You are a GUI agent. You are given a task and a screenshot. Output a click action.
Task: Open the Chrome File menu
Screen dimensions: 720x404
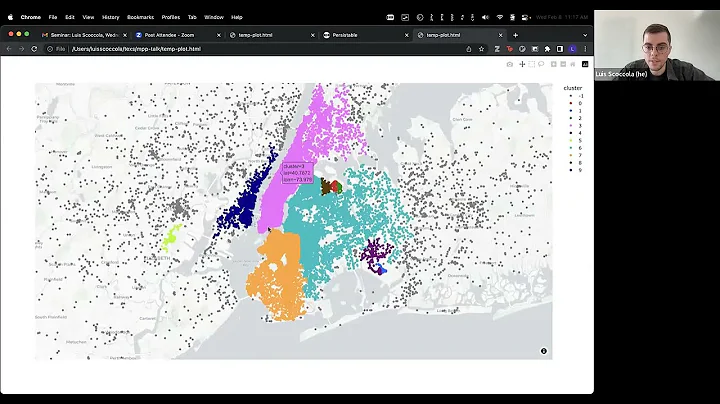(x=53, y=17)
